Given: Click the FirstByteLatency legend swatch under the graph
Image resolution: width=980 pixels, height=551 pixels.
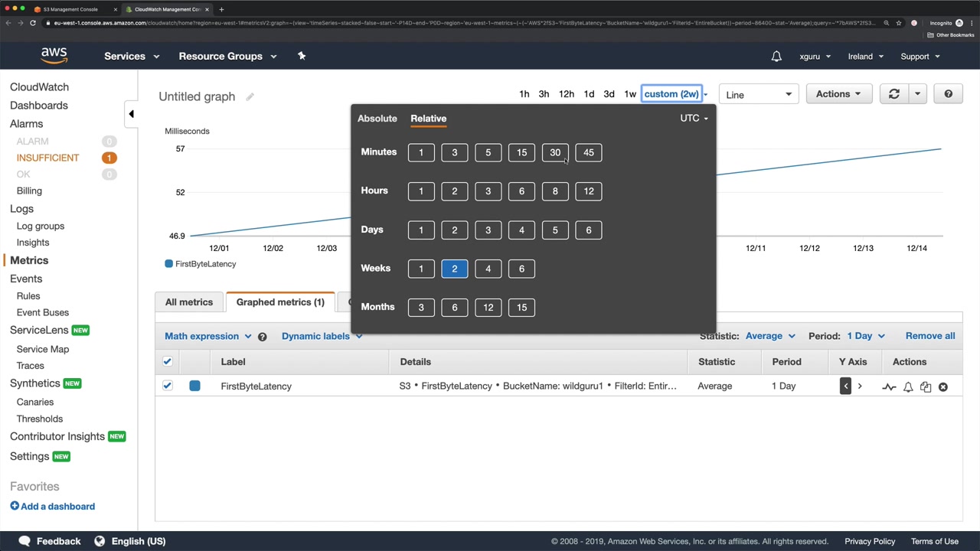Looking at the screenshot, I should coord(168,264).
